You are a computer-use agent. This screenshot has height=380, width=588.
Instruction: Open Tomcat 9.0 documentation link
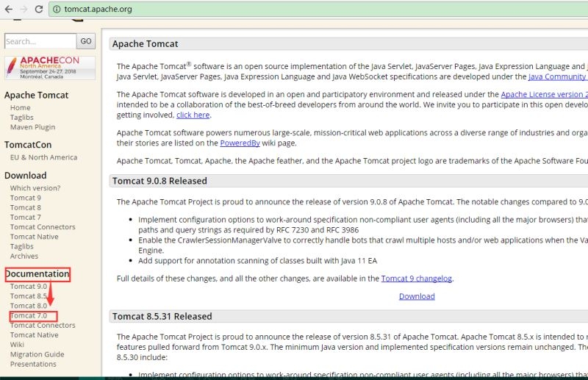28,286
